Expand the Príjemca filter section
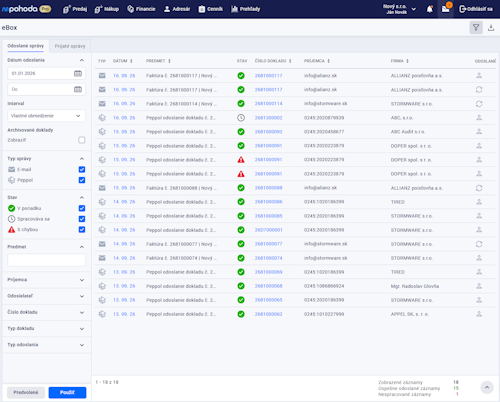Image resolution: width=500 pixels, height=402 pixels. (x=46, y=280)
